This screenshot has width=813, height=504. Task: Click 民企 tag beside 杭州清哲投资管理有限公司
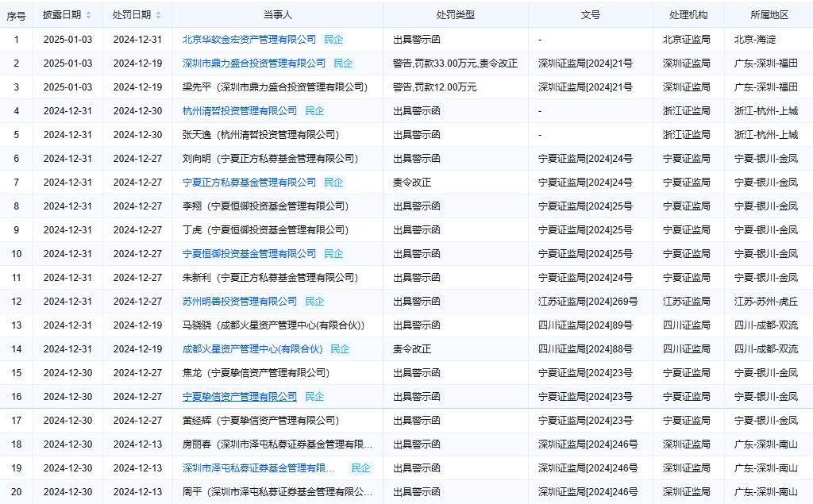314,111
